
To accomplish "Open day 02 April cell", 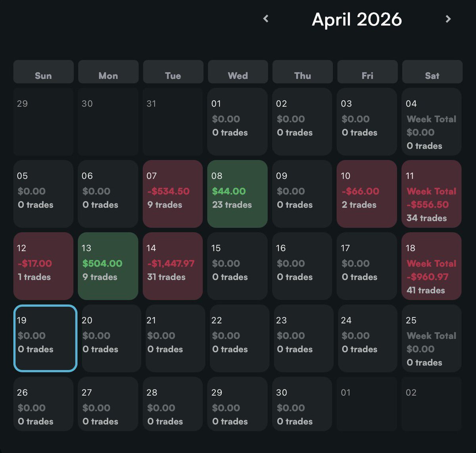I will pos(302,122).
